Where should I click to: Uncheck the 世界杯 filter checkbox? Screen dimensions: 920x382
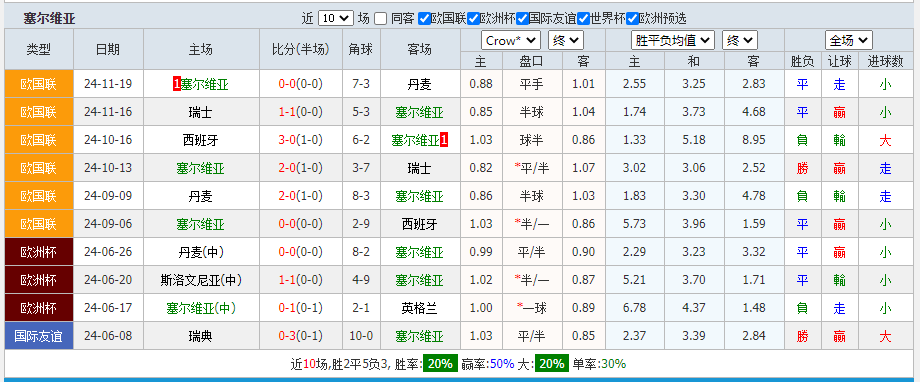583,19
